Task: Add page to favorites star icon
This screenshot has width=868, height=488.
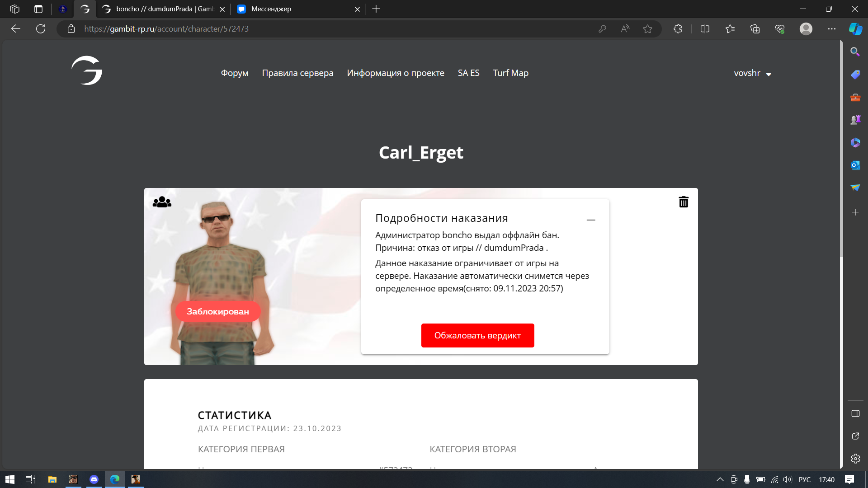Action: [x=647, y=29]
